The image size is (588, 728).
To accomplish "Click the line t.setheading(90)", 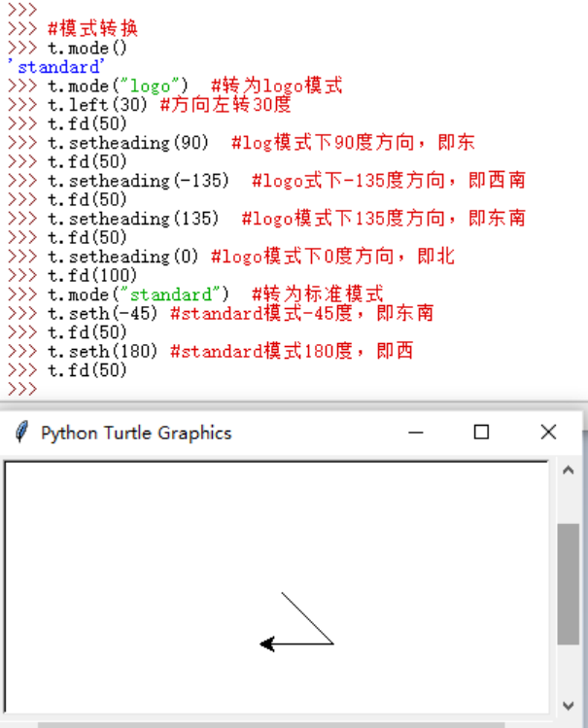I will click(x=128, y=143).
